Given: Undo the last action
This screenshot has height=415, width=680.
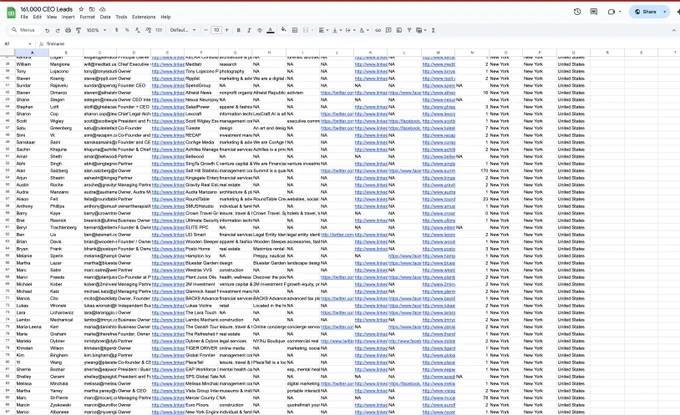Looking at the screenshot, I should pos(47,30).
